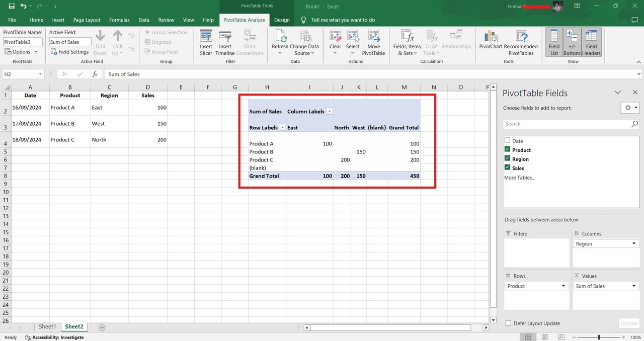The width and height of the screenshot is (644, 341).
Task: Click the Insert Timeline icon
Action: (x=225, y=42)
